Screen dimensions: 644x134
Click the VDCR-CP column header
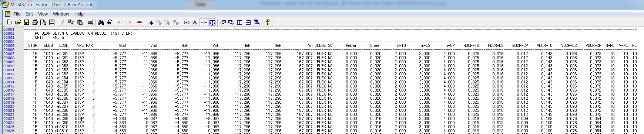[593, 46]
